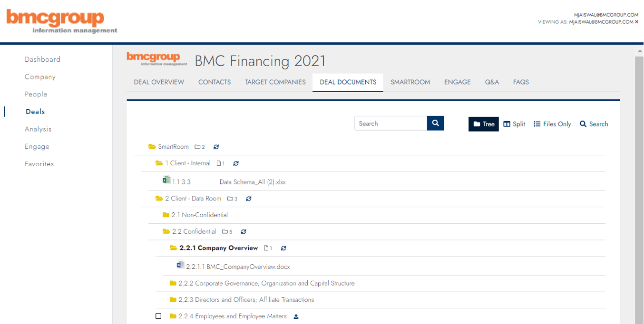
Task: Collapse the 2 Client - Data Room folder
Action: click(159, 199)
